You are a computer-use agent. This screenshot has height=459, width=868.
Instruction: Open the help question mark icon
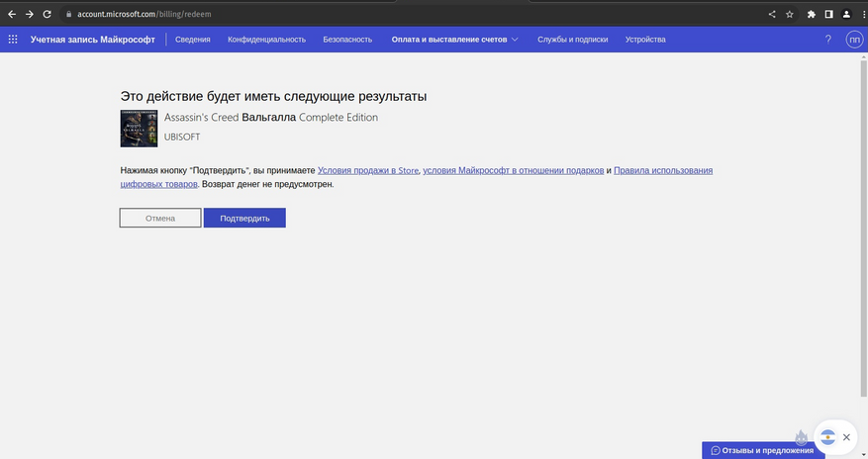828,40
